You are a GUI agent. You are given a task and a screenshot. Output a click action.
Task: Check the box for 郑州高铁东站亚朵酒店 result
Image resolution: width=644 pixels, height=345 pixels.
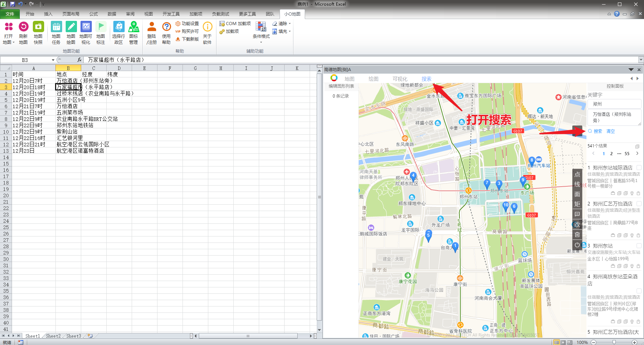pos(639,291)
